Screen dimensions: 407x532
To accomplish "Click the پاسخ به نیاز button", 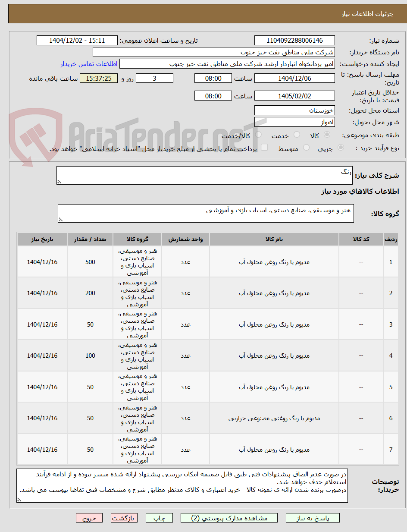I will click(x=313, y=518).
